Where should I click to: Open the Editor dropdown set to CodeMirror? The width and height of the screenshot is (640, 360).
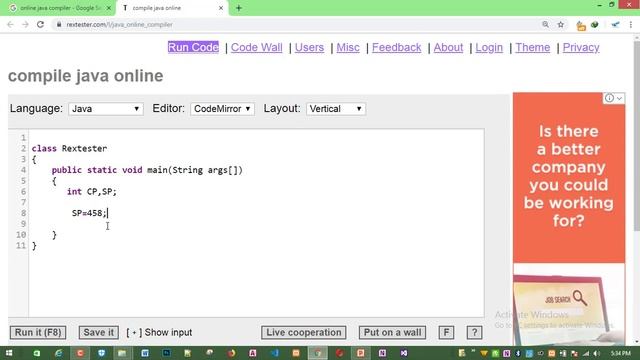click(x=222, y=109)
